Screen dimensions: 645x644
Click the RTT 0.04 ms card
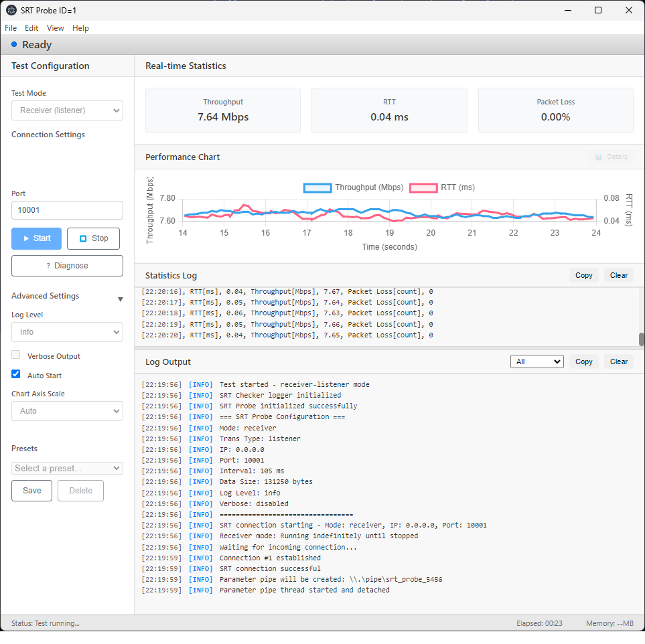tap(389, 110)
